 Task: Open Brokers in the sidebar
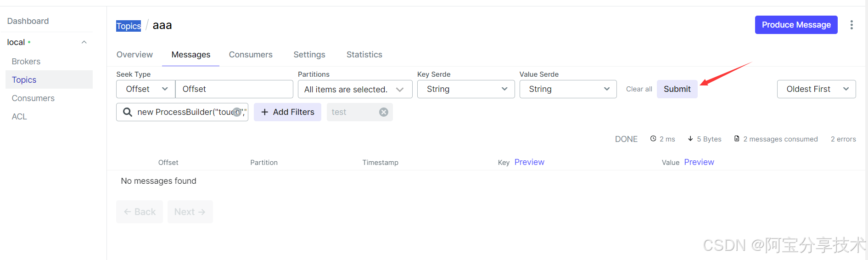[x=26, y=62]
